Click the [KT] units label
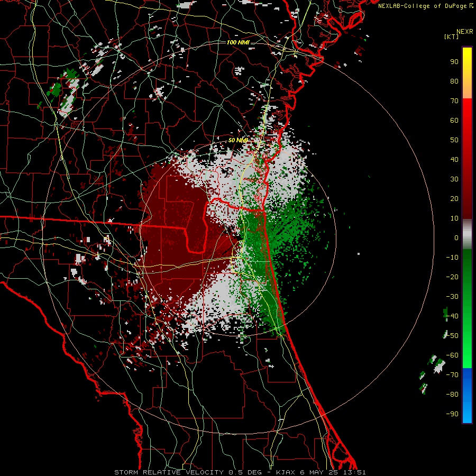The image size is (476, 476). click(x=452, y=36)
